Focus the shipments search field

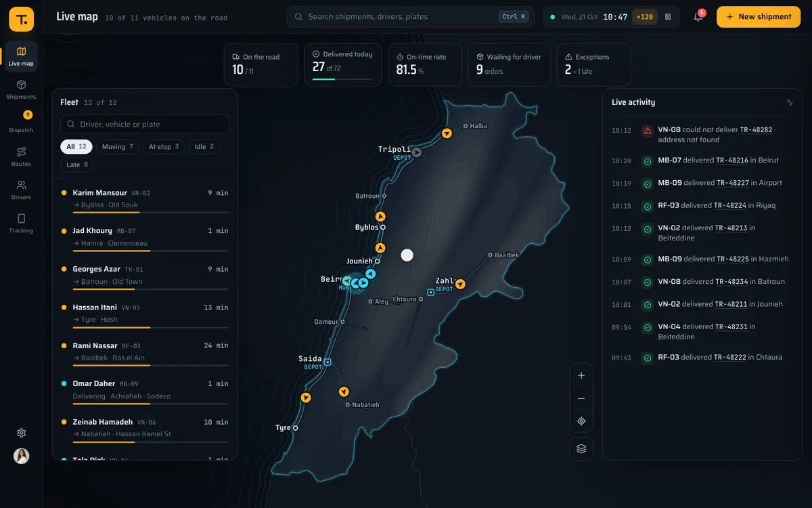click(x=411, y=17)
